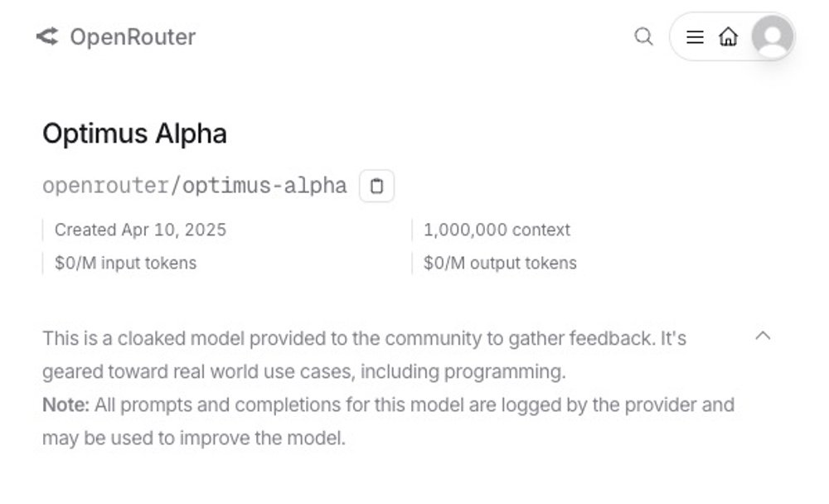The height and width of the screenshot is (504, 829).
Task: Click the OpenRouter wordmark text
Action: pyautogui.click(x=133, y=37)
